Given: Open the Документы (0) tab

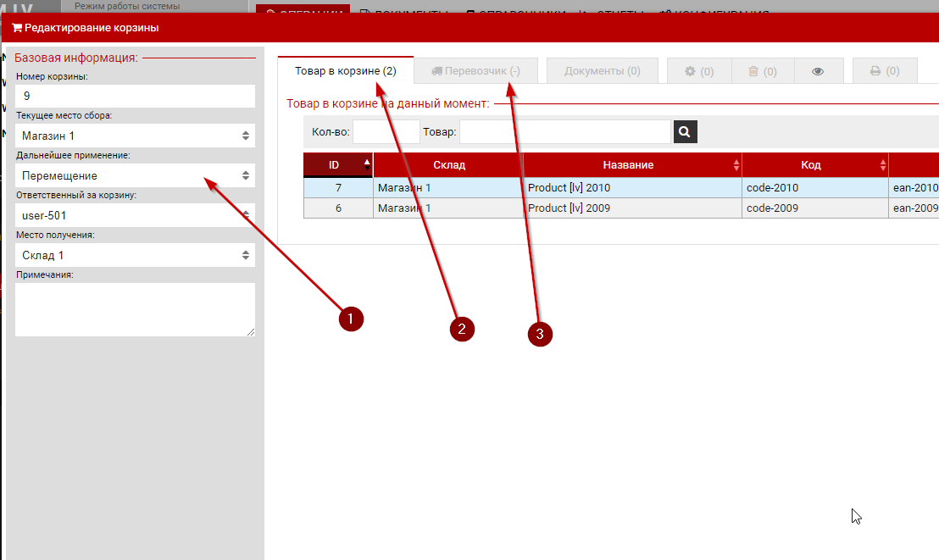Looking at the screenshot, I should [x=602, y=71].
